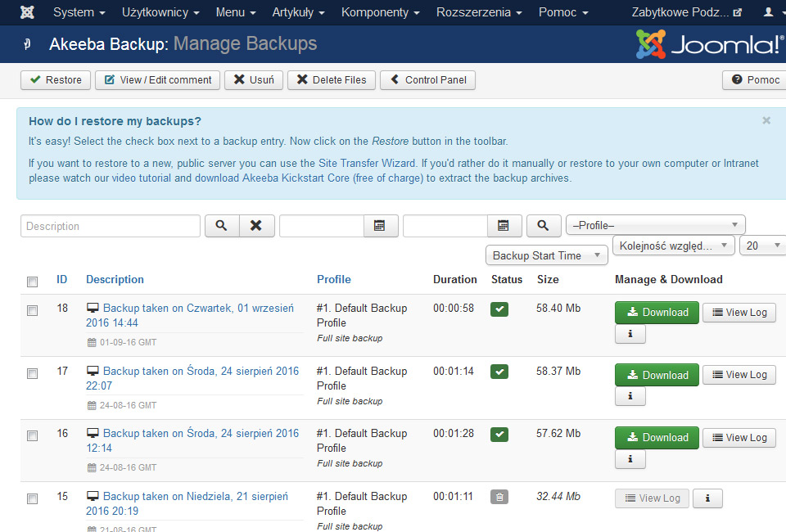Image resolution: width=786 pixels, height=532 pixels.
Task: Open the Zabytkowe Podz... site link
Action: coord(686,12)
